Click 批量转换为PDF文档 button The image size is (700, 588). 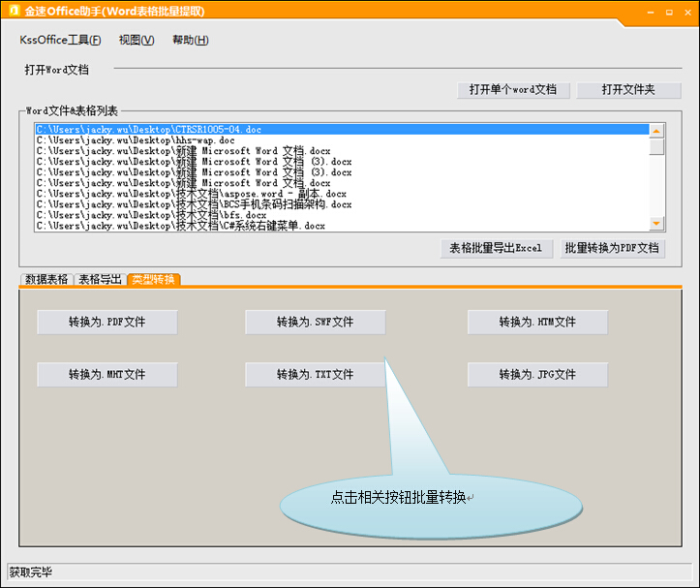point(613,248)
